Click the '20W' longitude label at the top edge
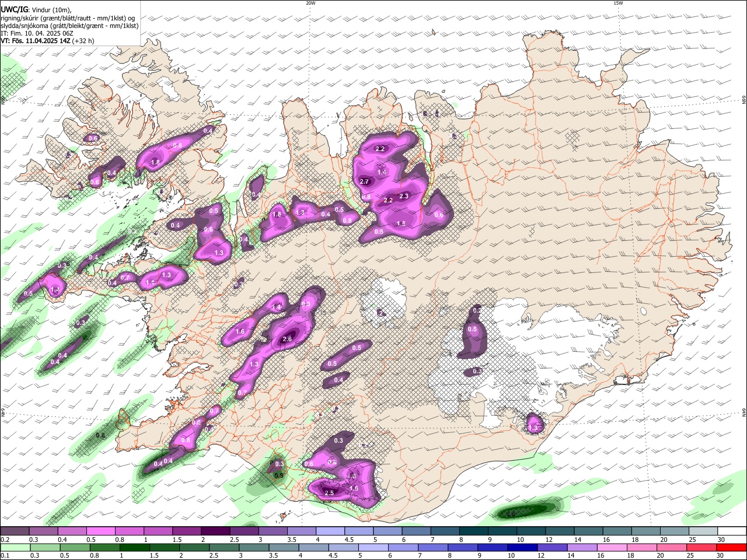The image size is (747, 560). pos(310,3)
